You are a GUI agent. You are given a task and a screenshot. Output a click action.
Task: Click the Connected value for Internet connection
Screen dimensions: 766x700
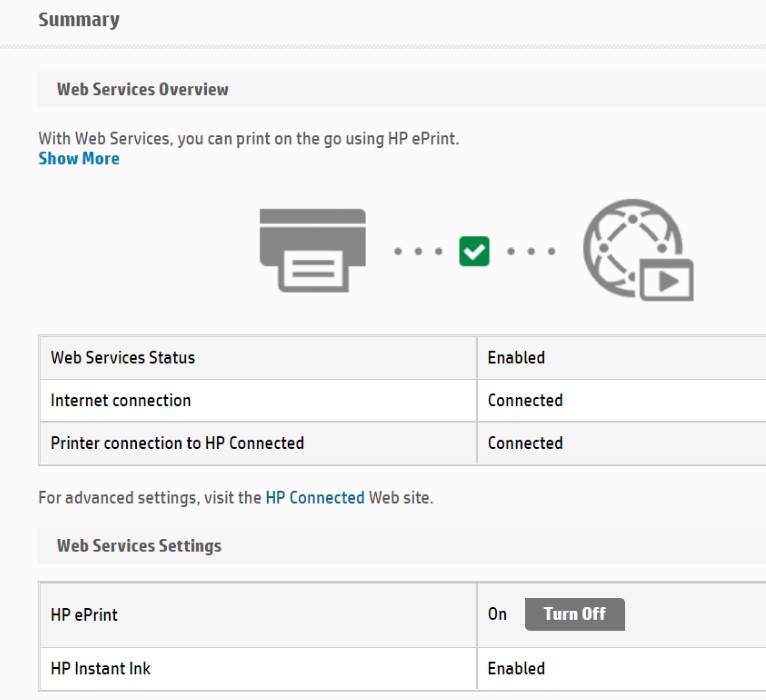525,401
